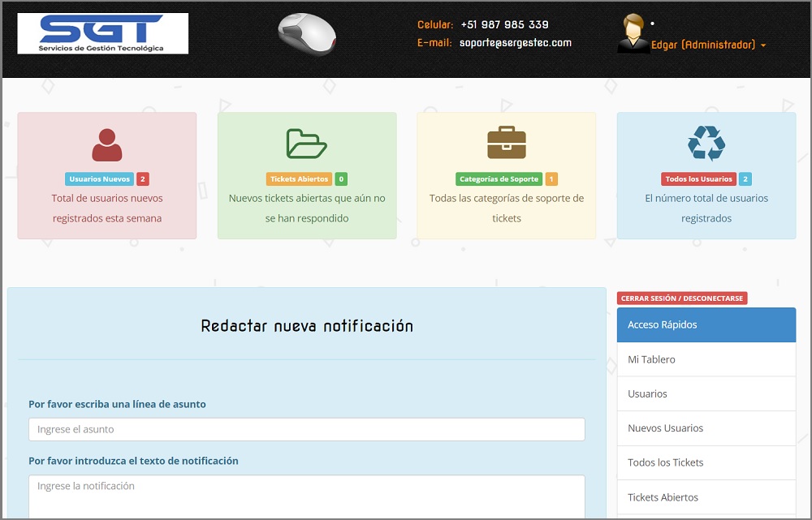Click label Por favor escriba una línea de asunto
Image resolution: width=812 pixels, height=520 pixels.
[117, 404]
